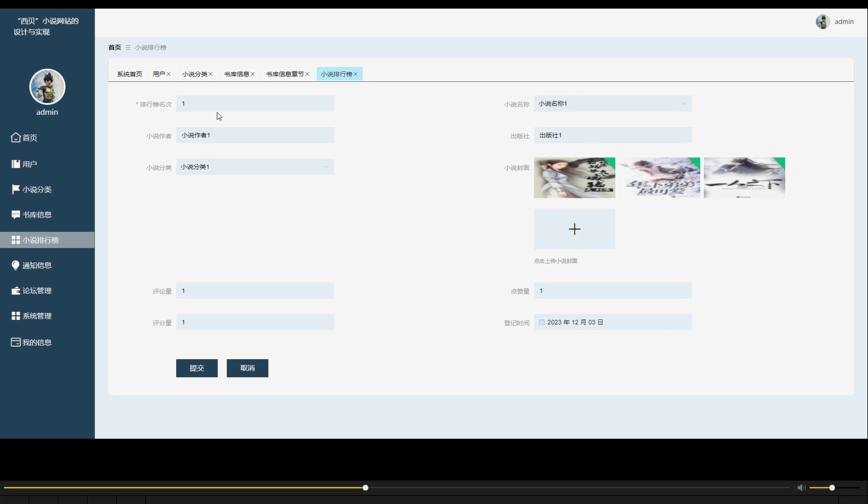The height and width of the screenshot is (504, 868).
Task: Click the plus icon to upload a cover
Action: [574, 229]
